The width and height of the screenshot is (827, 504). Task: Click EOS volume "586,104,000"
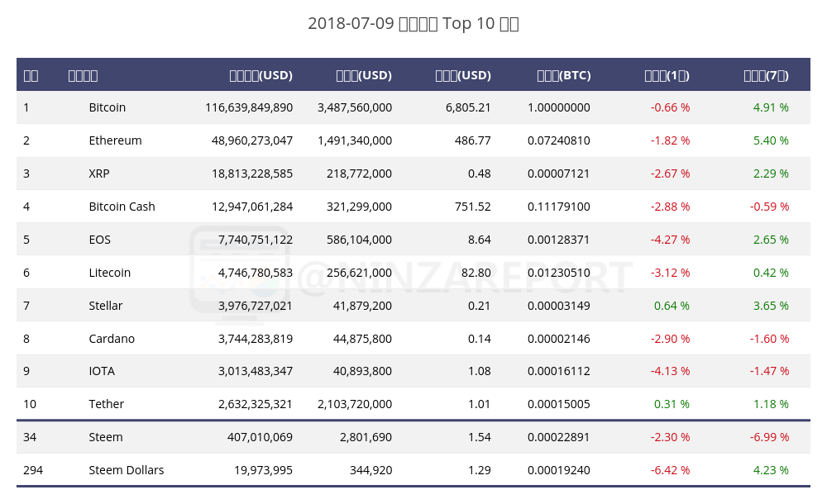[x=359, y=240]
